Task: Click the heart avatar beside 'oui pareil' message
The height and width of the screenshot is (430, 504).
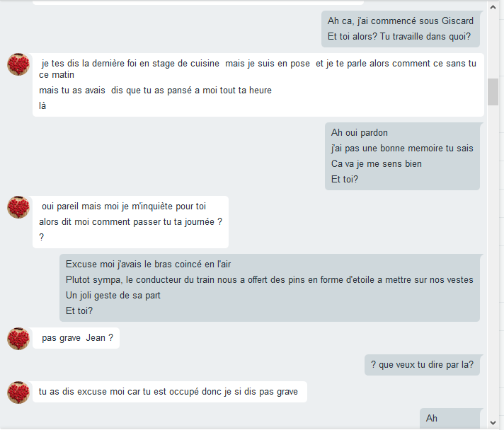Action: pyautogui.click(x=18, y=207)
